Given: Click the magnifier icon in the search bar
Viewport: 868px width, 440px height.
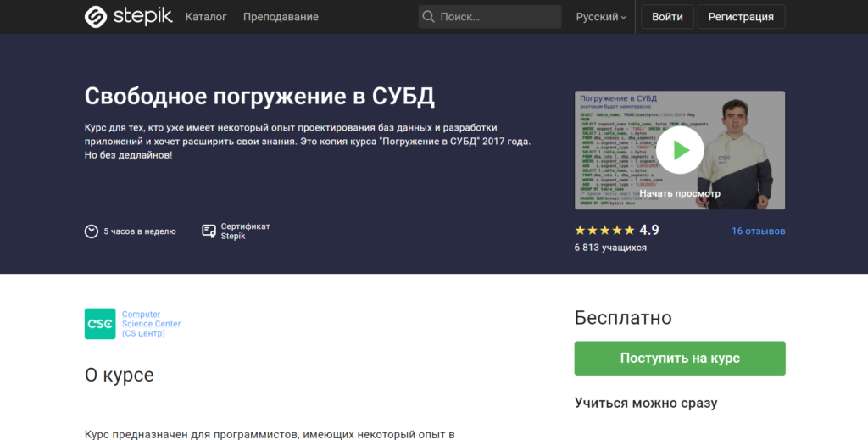Looking at the screenshot, I should [428, 17].
